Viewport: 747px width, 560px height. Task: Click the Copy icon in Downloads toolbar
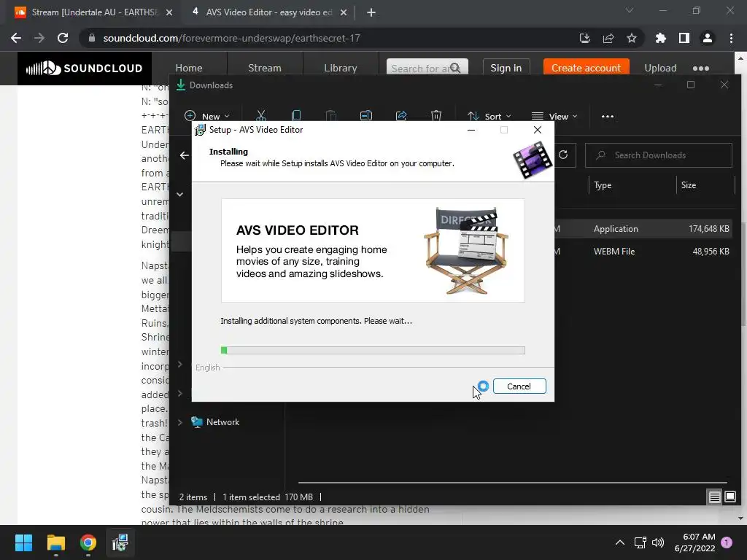coord(296,116)
